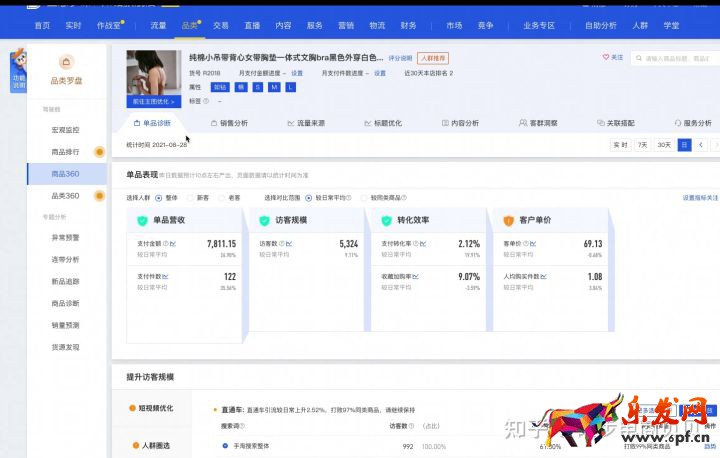
Task: Open the 交易 top menu item
Action: point(221,24)
